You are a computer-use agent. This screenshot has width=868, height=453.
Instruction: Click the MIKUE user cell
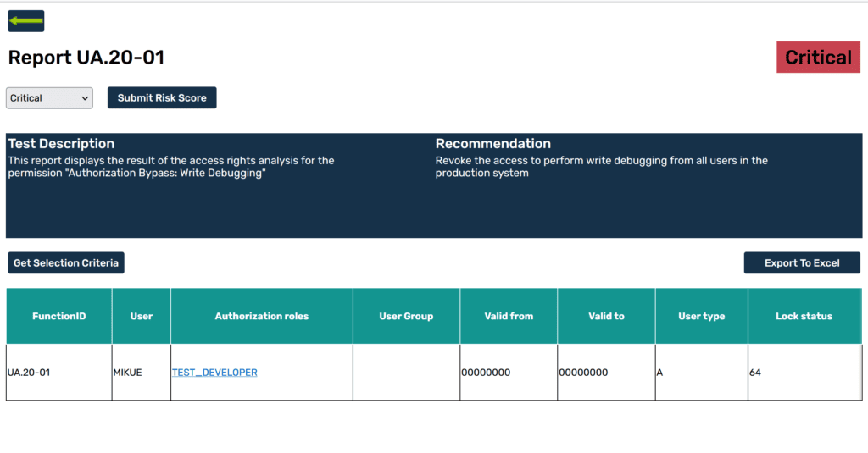[x=127, y=373]
